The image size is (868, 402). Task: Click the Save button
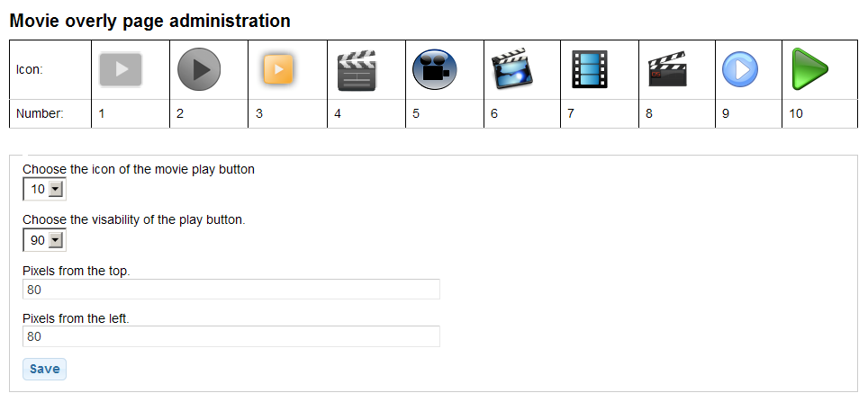pyautogui.click(x=44, y=370)
